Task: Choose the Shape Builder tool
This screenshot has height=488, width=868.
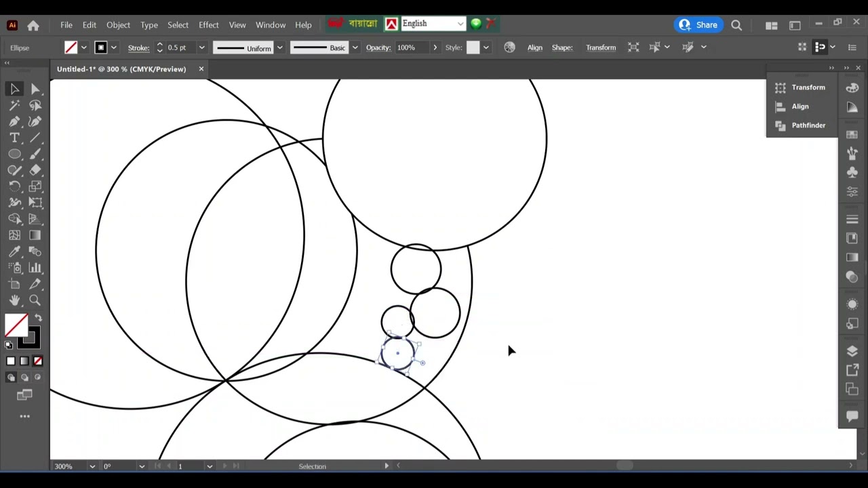Action: pos(14,219)
